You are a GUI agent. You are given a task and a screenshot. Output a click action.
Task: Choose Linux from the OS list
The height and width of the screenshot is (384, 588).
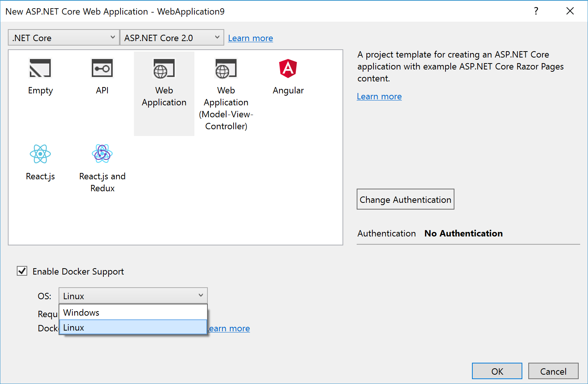click(x=133, y=327)
